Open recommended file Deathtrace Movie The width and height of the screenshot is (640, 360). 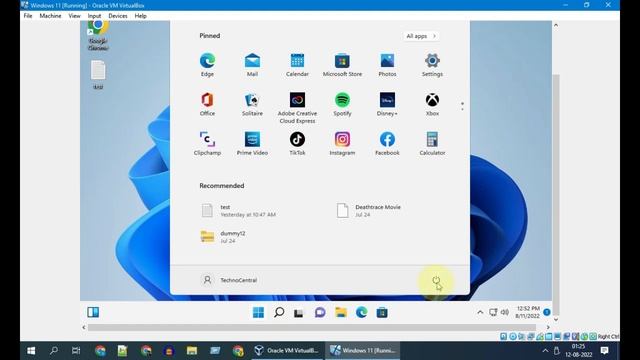[x=369, y=211]
